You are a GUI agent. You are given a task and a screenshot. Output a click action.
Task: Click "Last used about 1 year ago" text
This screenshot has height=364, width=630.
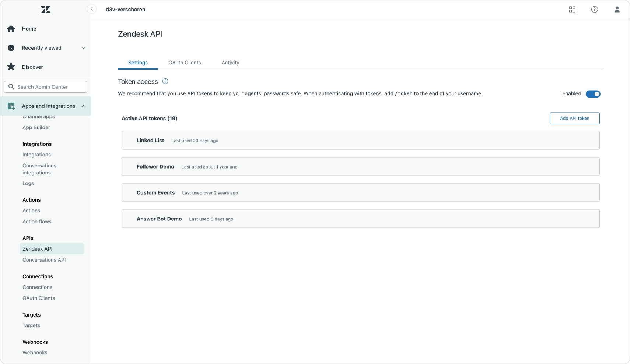[210, 167]
